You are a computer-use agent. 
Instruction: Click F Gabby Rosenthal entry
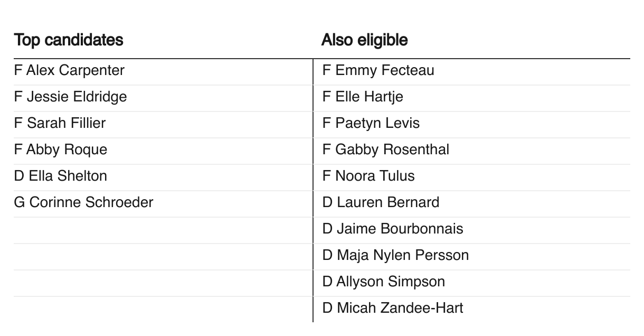click(385, 150)
